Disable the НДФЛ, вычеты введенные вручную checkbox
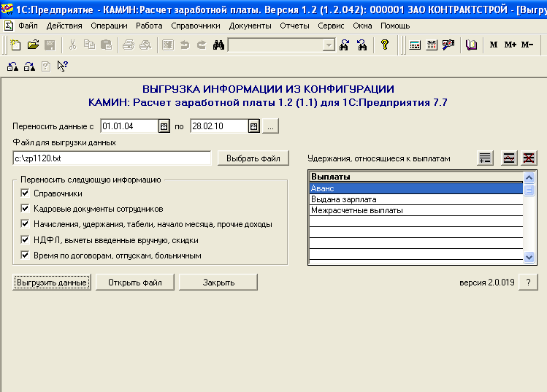Screen dimensions: 547x392 point(26,239)
